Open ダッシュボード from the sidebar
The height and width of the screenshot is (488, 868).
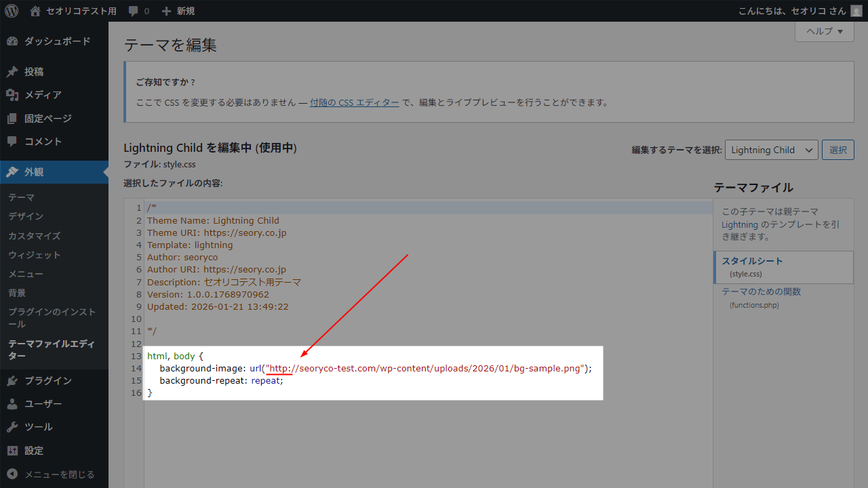12,41
